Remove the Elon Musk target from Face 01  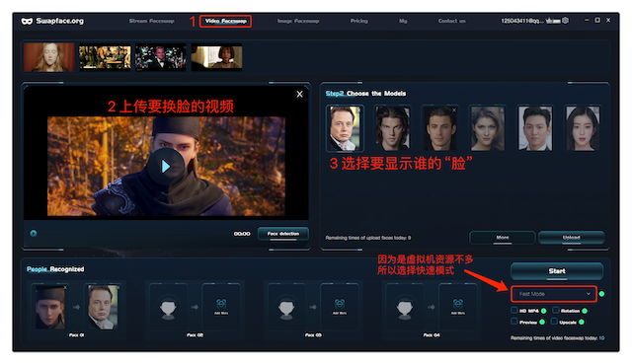(x=118, y=287)
